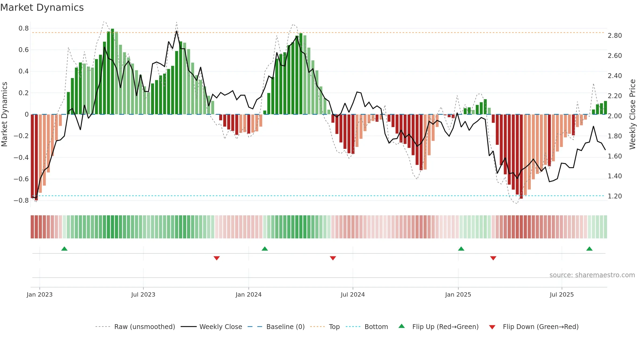Click the Market Dynamics y-axis title
The width and height of the screenshot is (644, 362).
tap(4, 114)
